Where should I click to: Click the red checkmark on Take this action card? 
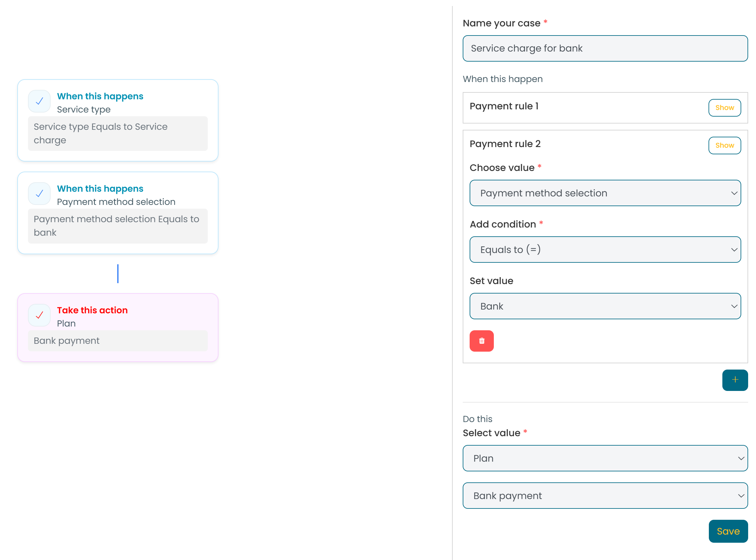pyautogui.click(x=39, y=315)
